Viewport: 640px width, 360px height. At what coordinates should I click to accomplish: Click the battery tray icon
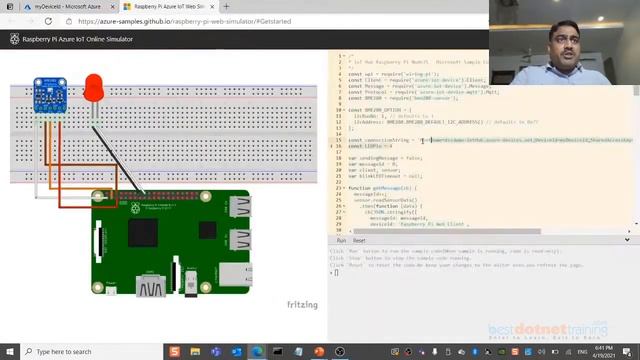[555, 351]
